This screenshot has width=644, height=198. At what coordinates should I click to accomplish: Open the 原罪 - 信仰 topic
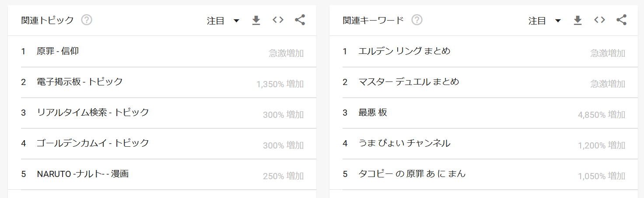pyautogui.click(x=58, y=51)
